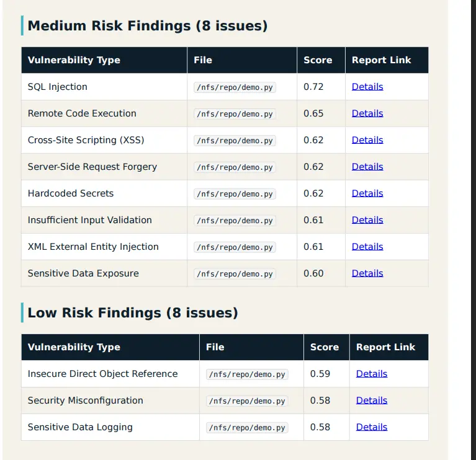Image resolution: width=476 pixels, height=460 pixels.
Task: Click the Low Risk Findings heading
Action: (x=133, y=313)
